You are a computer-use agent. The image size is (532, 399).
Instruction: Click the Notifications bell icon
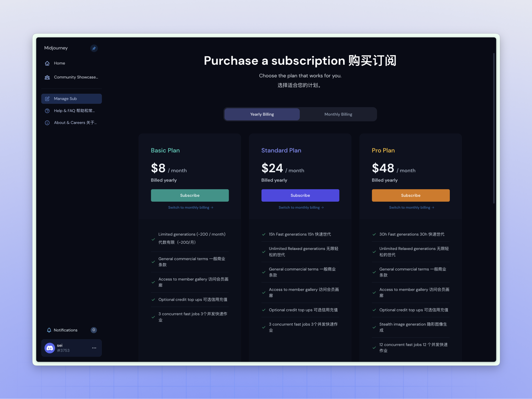point(49,330)
